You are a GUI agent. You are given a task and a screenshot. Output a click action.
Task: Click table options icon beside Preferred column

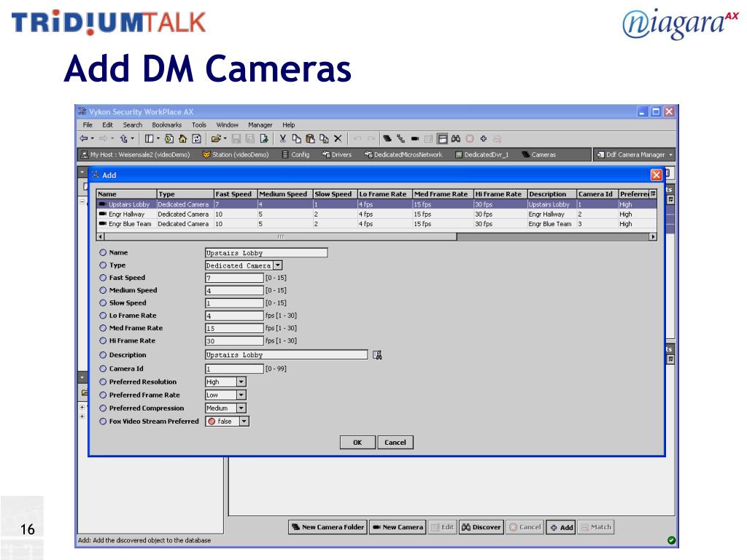coord(653,194)
